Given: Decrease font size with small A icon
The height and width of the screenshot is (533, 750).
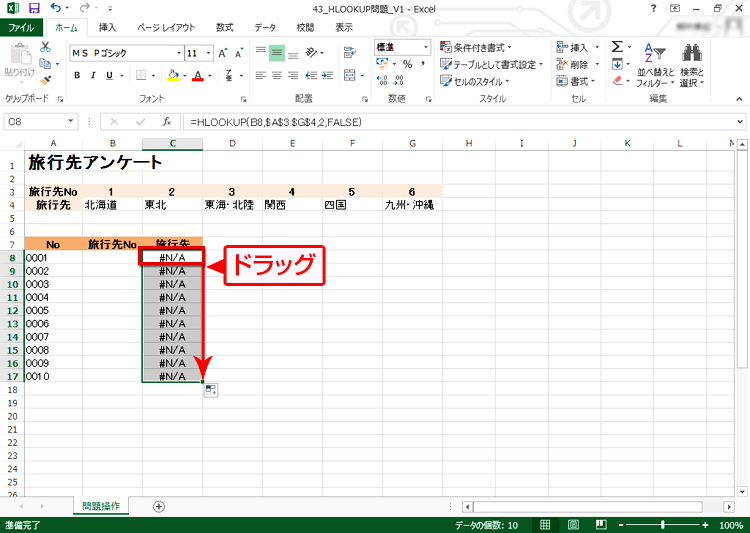Looking at the screenshot, I should pyautogui.click(x=239, y=53).
